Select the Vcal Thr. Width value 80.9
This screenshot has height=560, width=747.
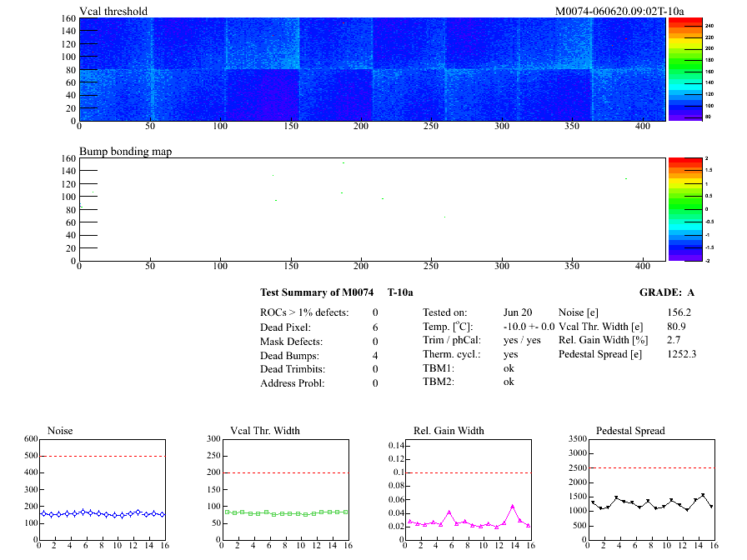(676, 327)
